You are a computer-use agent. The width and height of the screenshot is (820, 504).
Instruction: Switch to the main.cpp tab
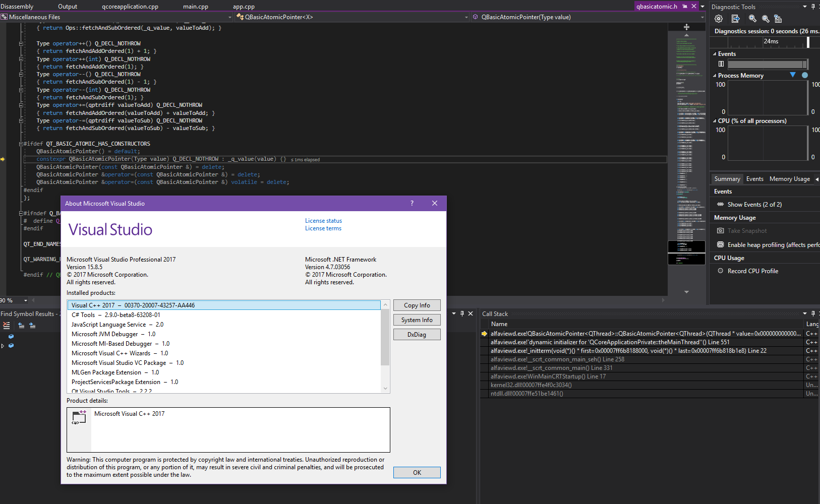pos(195,7)
